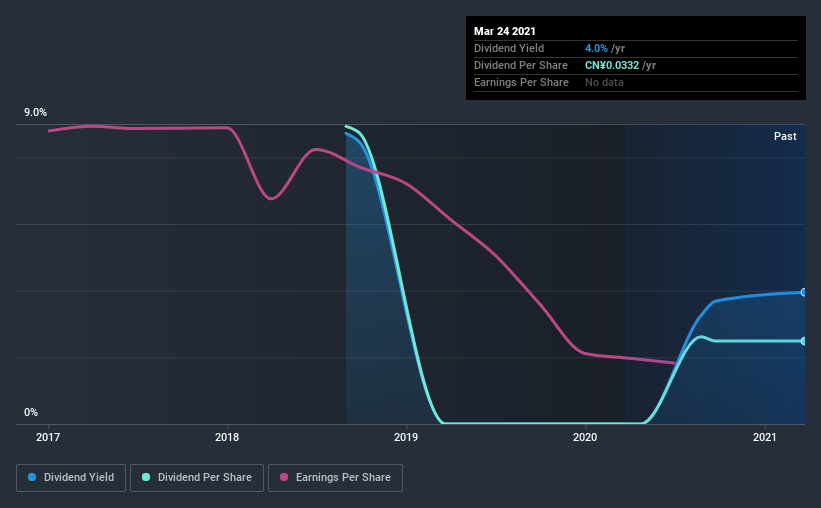Click the blue Dividend Yield legend dot
This screenshot has height=508, width=821.
[32, 477]
